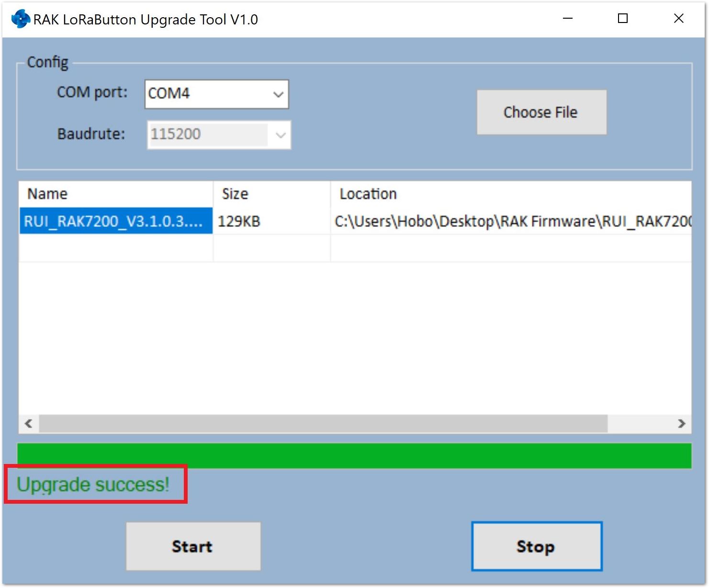
Task: Click the green upgrade progress bar
Action: (354, 455)
